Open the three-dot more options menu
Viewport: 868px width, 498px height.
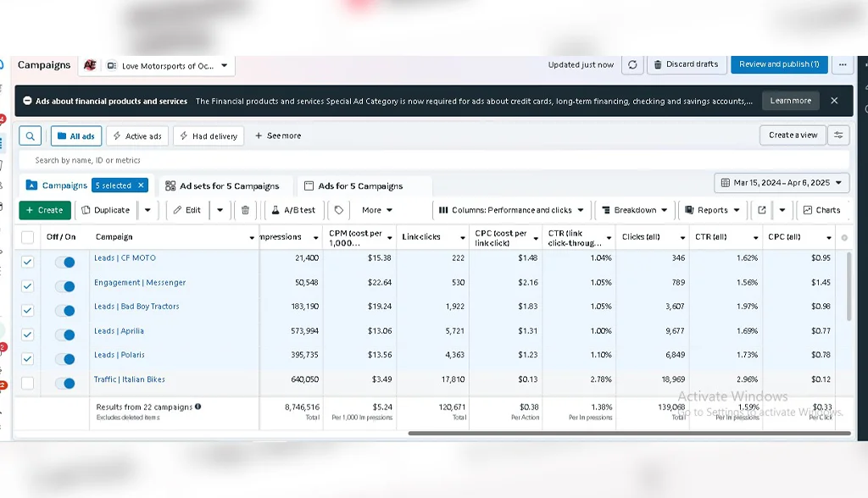tap(842, 64)
